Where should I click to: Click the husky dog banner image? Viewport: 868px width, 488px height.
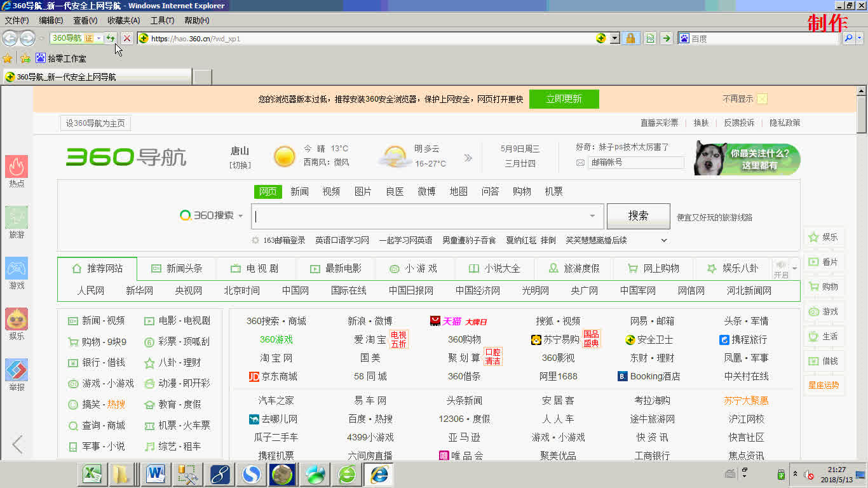pos(747,158)
